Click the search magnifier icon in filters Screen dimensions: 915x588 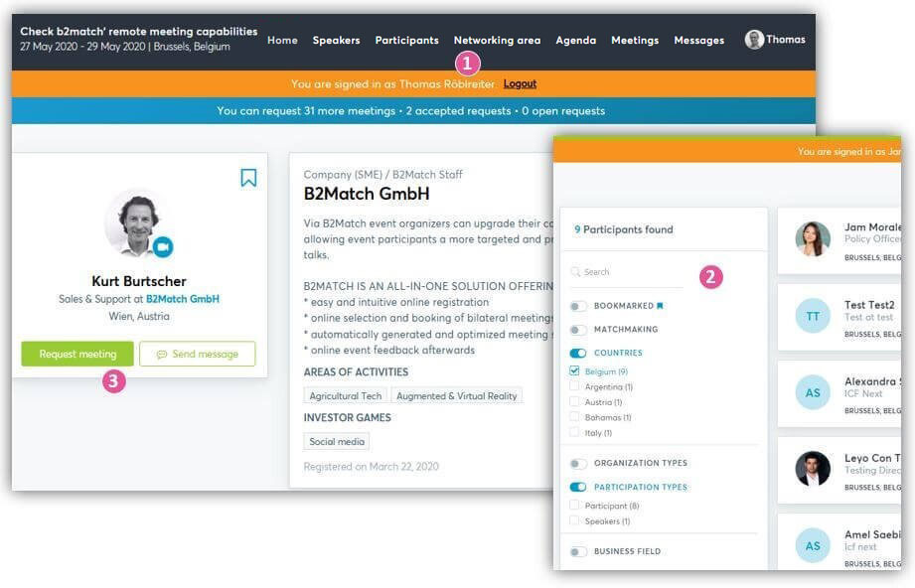(x=575, y=272)
